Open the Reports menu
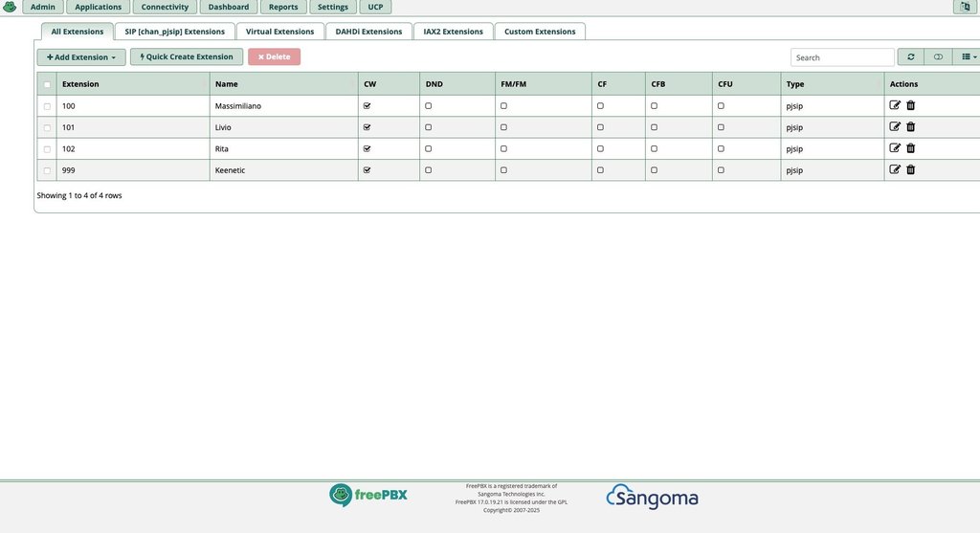Viewport: 980px width, 533px height. (283, 7)
